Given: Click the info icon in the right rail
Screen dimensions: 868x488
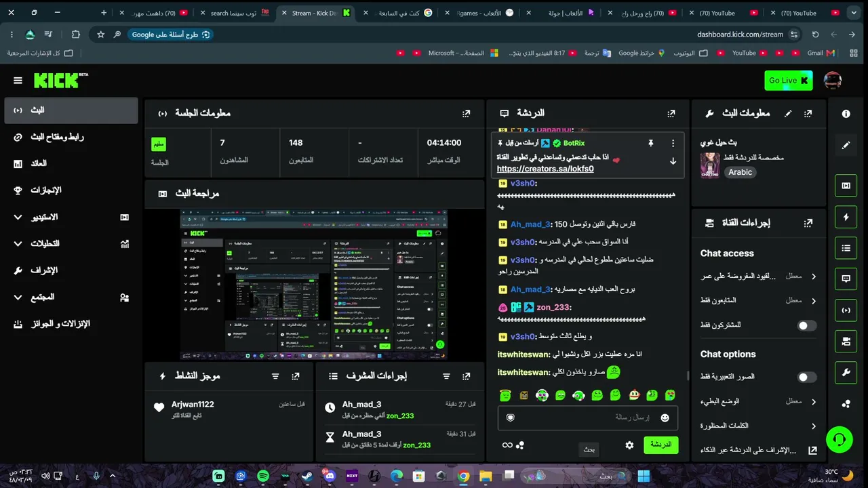Looking at the screenshot, I should [x=846, y=114].
